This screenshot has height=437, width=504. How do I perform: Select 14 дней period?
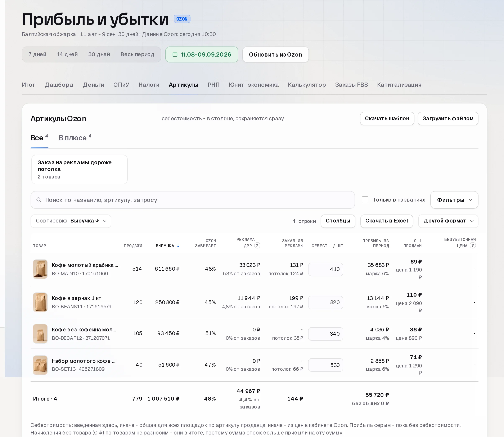(67, 54)
